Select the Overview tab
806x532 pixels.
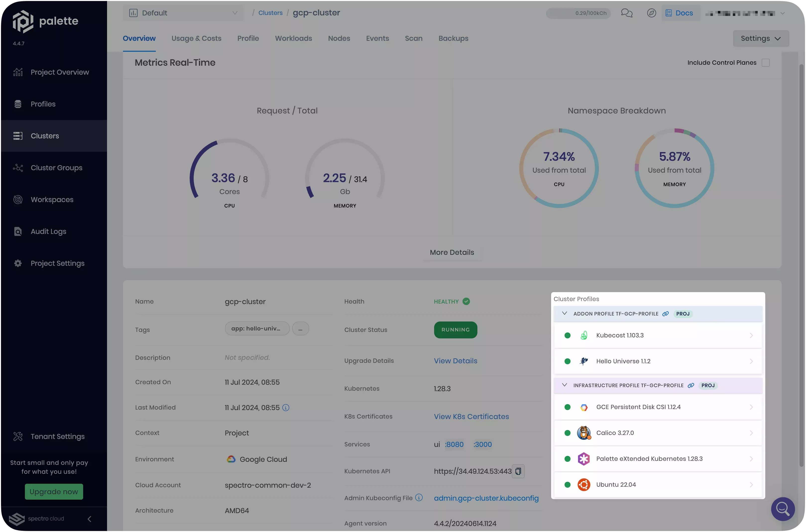[x=139, y=38]
